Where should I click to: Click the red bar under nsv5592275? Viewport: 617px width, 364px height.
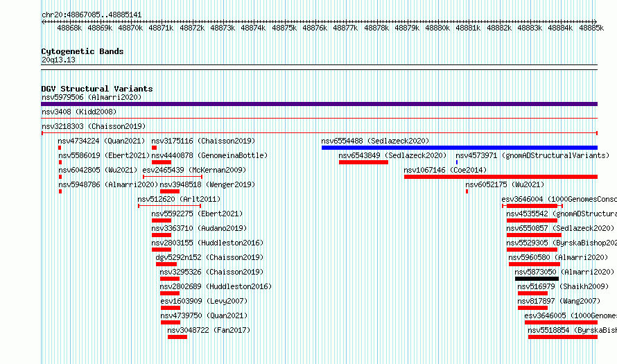pyautogui.click(x=162, y=220)
